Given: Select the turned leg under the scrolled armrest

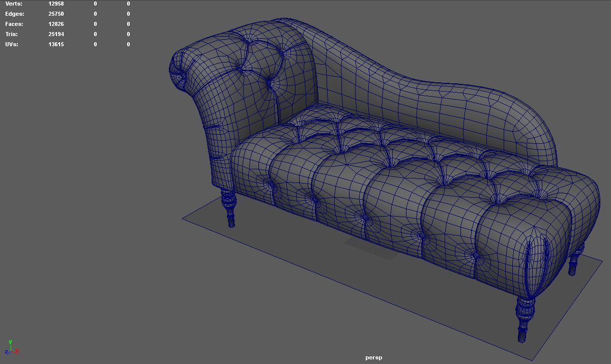Looking at the screenshot, I should pyautogui.click(x=228, y=208).
